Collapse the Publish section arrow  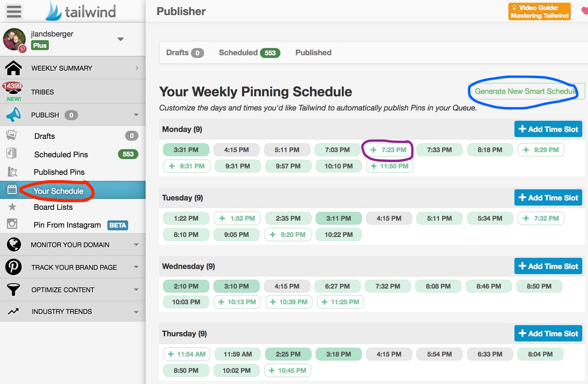click(x=136, y=115)
